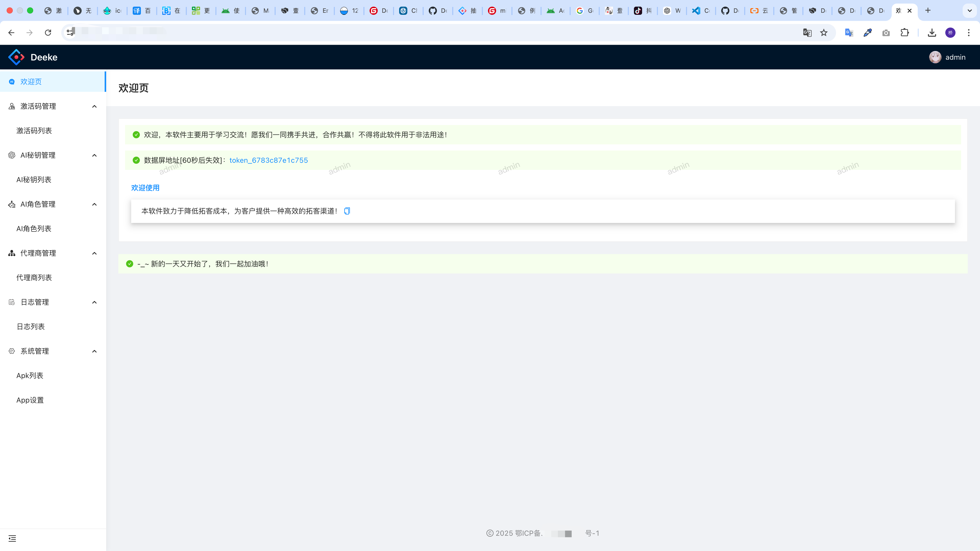Click the Deeke logo icon
980x551 pixels.
[16, 57]
